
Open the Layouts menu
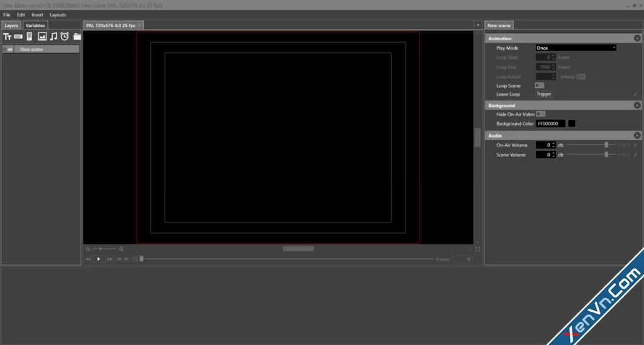(x=57, y=15)
